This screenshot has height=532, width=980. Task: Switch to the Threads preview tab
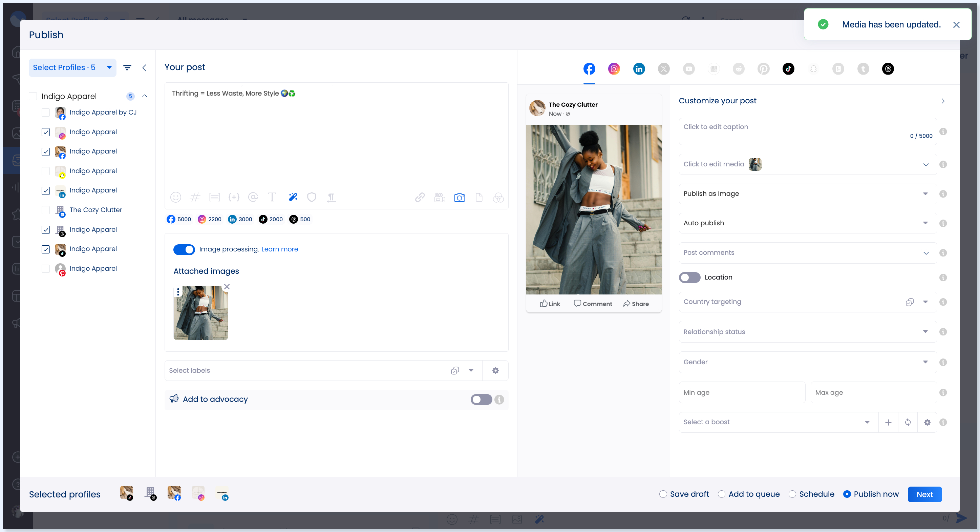888,69
